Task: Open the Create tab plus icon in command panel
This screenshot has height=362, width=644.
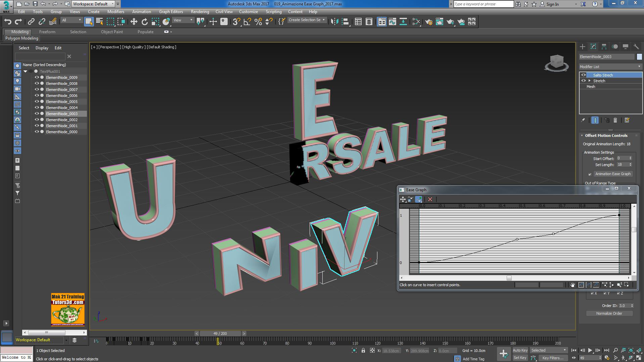Action: click(583, 47)
